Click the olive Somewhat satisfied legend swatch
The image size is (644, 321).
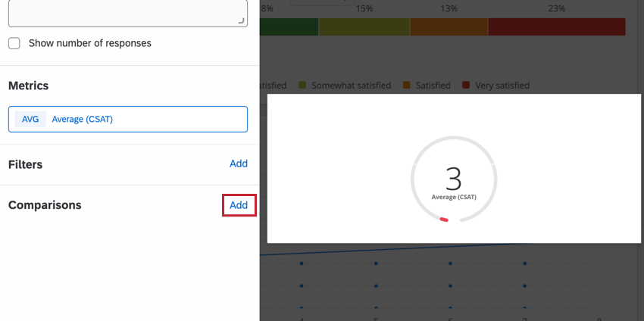click(x=302, y=86)
